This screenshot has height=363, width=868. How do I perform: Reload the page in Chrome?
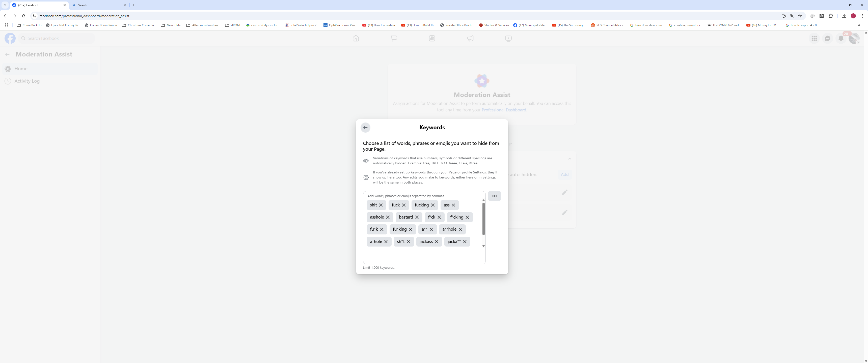(23, 16)
